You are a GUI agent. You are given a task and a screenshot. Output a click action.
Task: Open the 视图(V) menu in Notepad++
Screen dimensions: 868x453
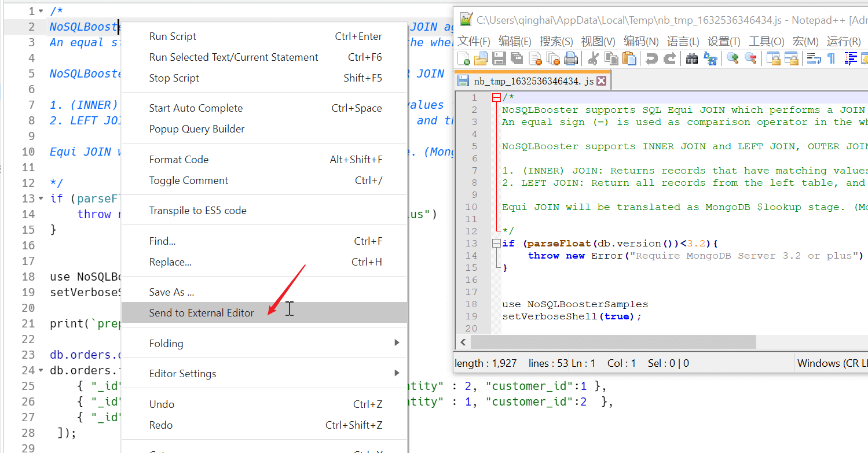click(598, 41)
